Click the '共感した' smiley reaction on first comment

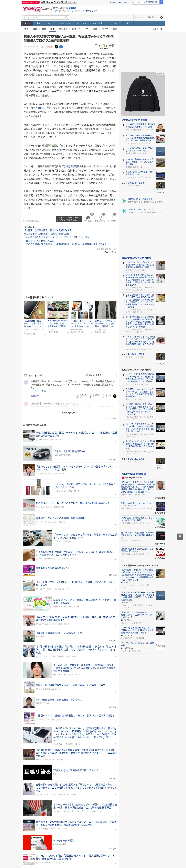[81, 396]
